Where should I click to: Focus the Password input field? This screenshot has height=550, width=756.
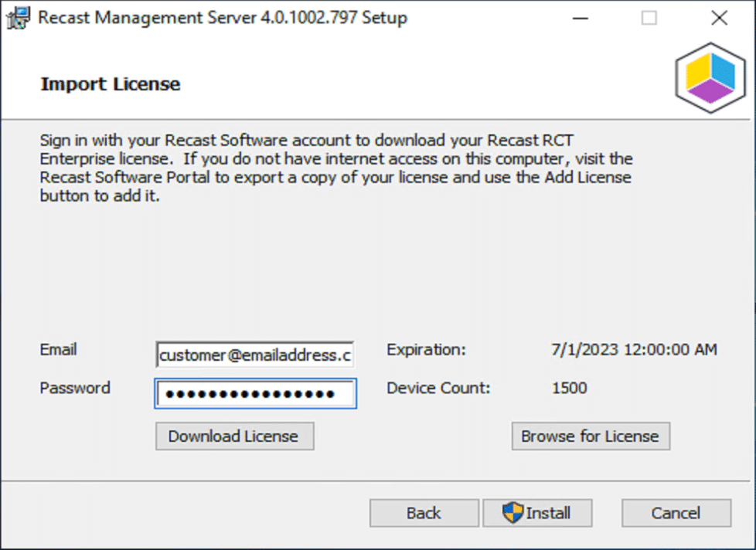(256, 394)
